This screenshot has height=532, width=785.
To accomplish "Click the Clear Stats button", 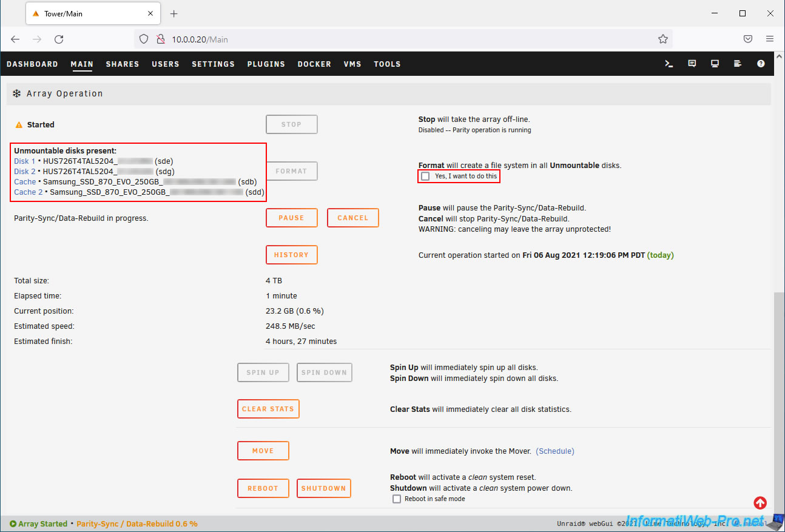I will point(268,409).
